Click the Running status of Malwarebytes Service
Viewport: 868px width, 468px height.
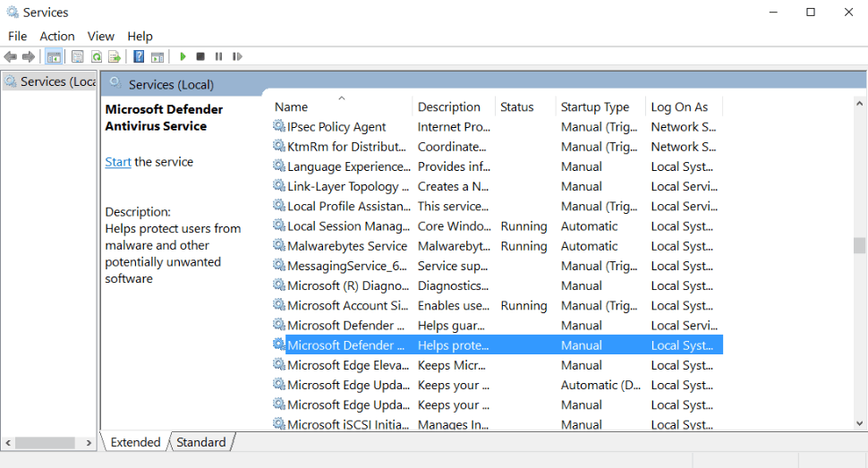[x=523, y=246]
